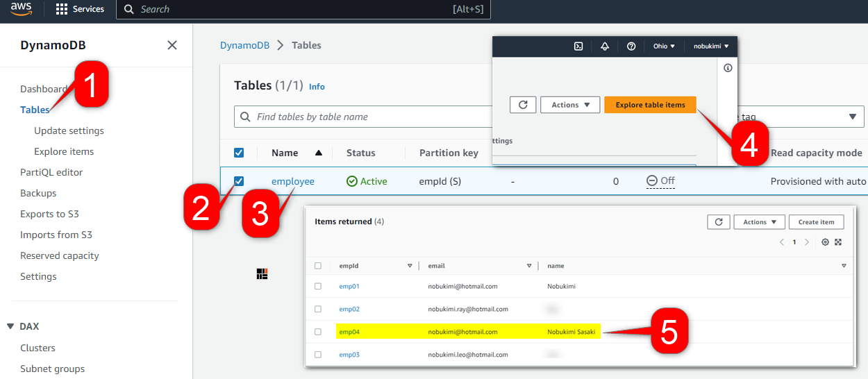Check the emp01 row checkbox
This screenshot has height=379, width=868.
318,286
